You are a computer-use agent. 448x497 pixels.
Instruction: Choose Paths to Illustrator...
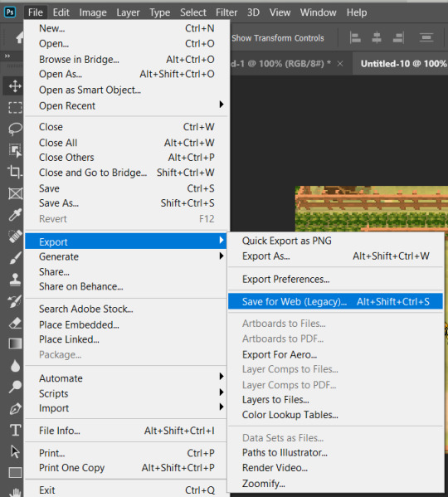tap(335, 452)
